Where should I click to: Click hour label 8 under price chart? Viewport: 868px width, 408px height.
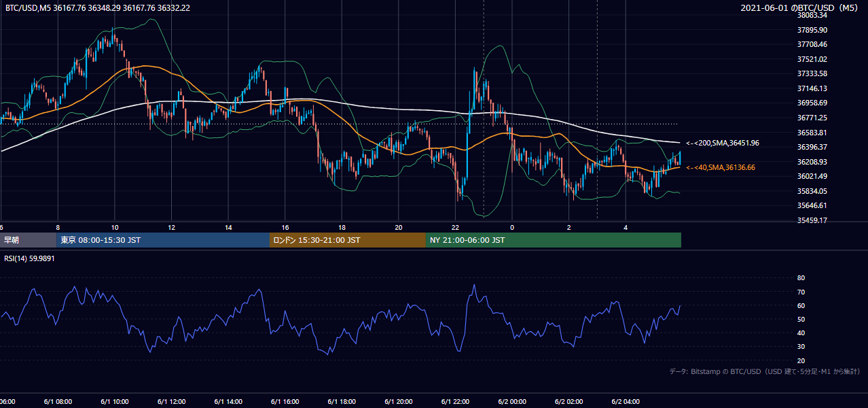point(58,227)
